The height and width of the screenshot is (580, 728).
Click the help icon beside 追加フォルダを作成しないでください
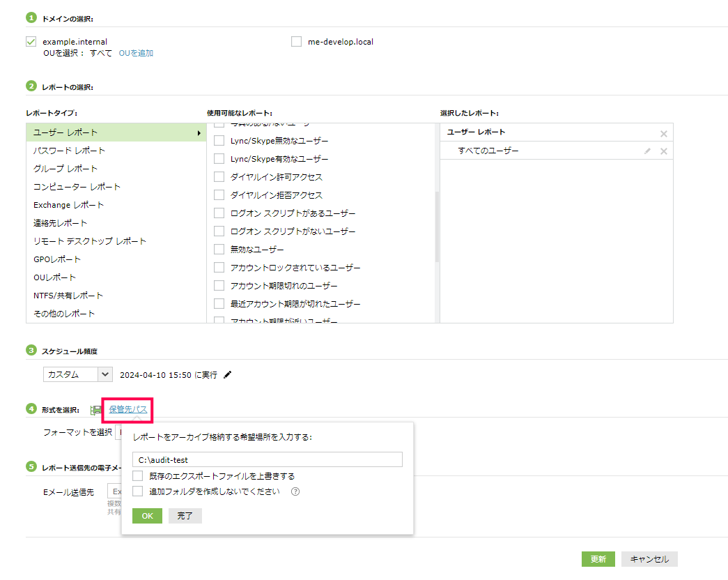295,491
